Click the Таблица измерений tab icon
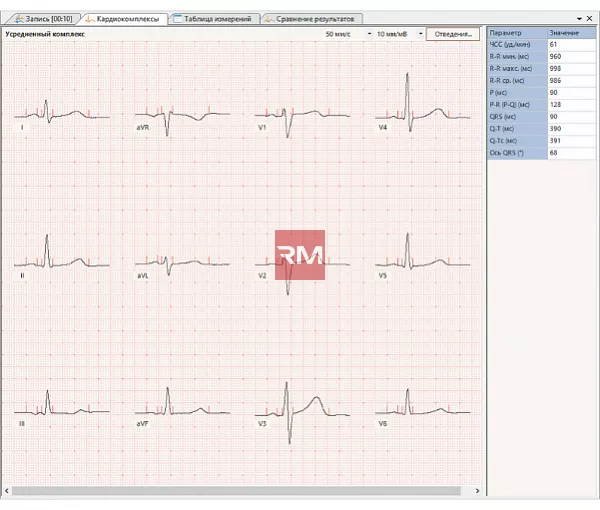Screen dimensions: 600x510 (178, 19)
